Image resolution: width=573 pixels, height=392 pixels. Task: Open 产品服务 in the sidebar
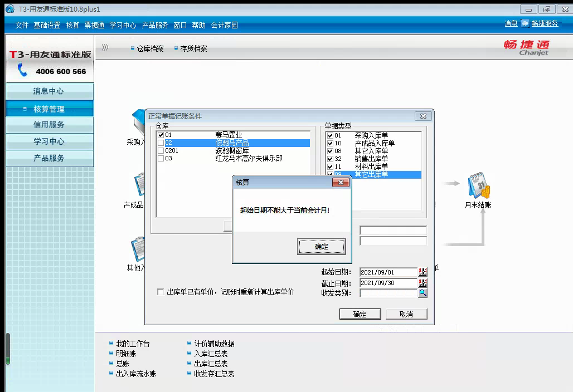click(50, 158)
